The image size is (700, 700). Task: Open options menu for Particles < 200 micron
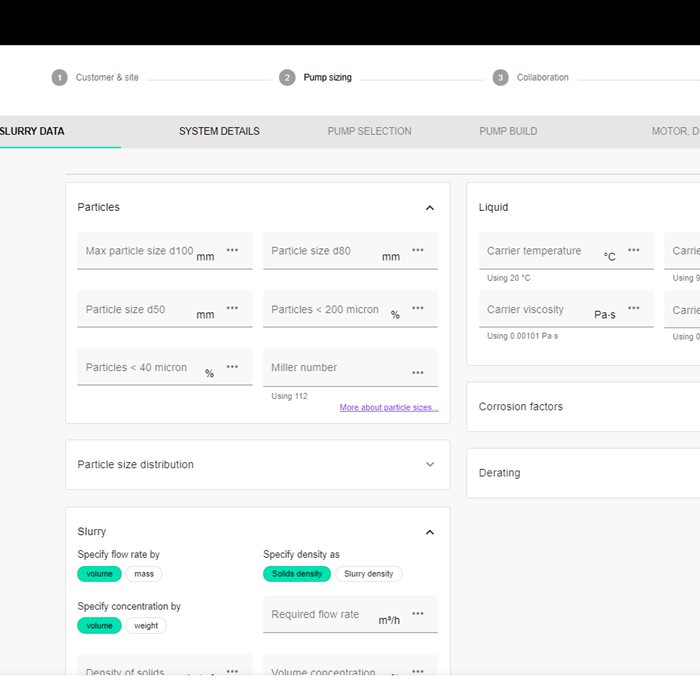pyautogui.click(x=418, y=308)
